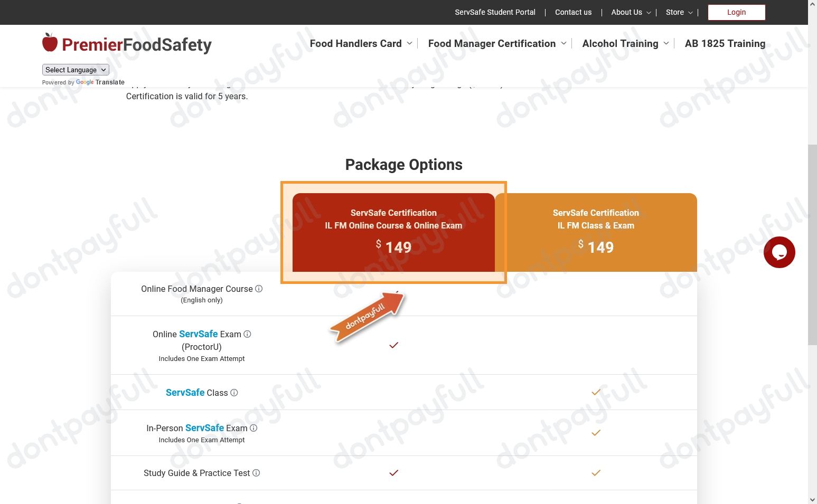Click the Google Translate attribution logo

(84, 82)
